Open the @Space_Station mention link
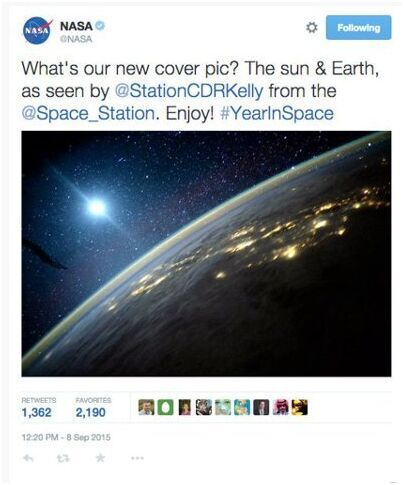 (x=88, y=114)
